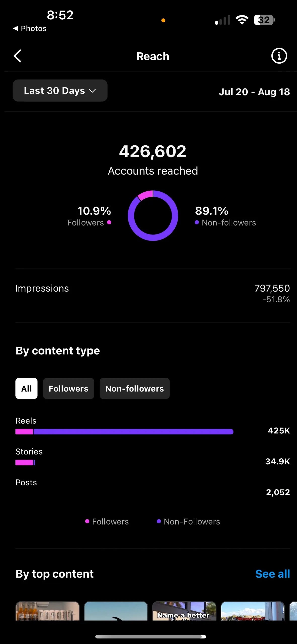
Task: Switch to the Followers filter tab
Action: [68, 388]
